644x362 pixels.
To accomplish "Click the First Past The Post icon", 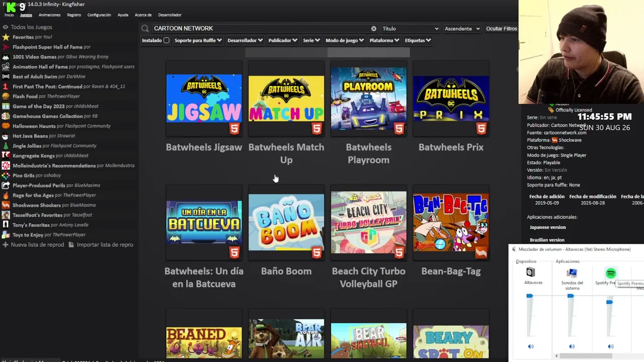I will click(x=6, y=86).
